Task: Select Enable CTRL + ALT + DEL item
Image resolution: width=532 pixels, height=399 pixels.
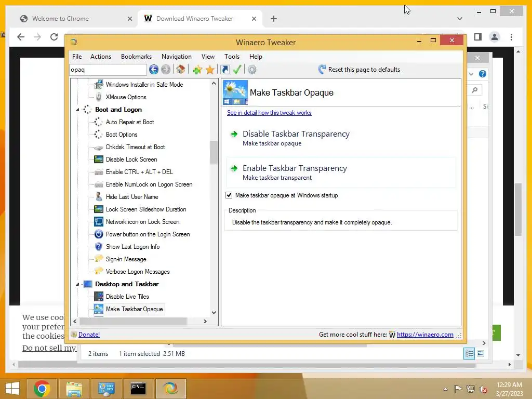Action: click(x=139, y=172)
